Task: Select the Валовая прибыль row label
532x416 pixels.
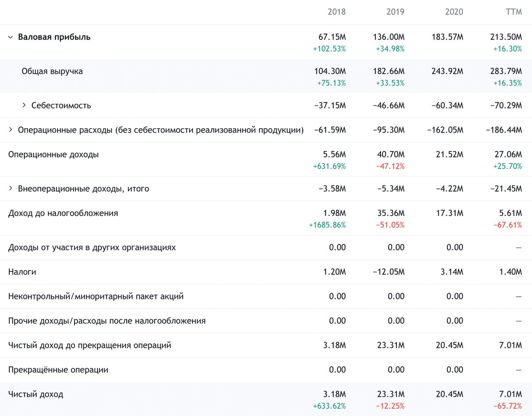Action: coord(54,37)
